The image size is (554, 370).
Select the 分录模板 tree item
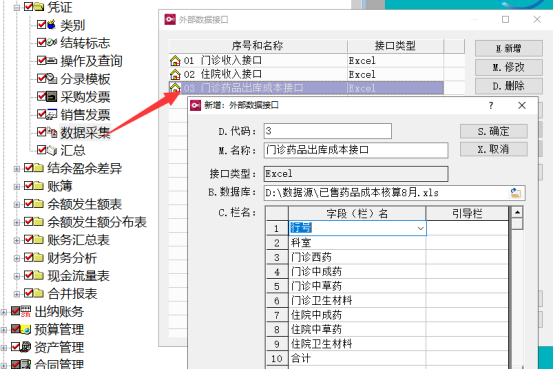point(85,79)
